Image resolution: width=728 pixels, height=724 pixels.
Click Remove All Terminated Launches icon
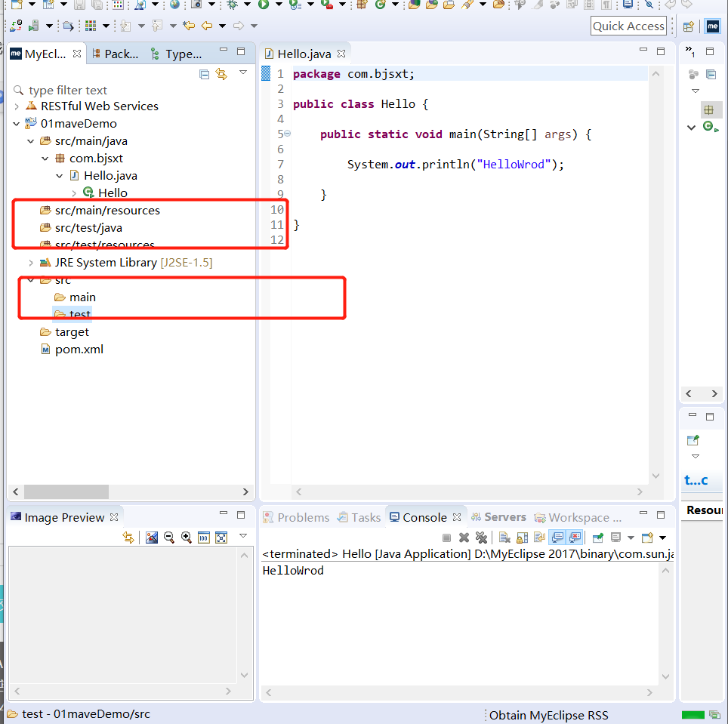coord(482,538)
